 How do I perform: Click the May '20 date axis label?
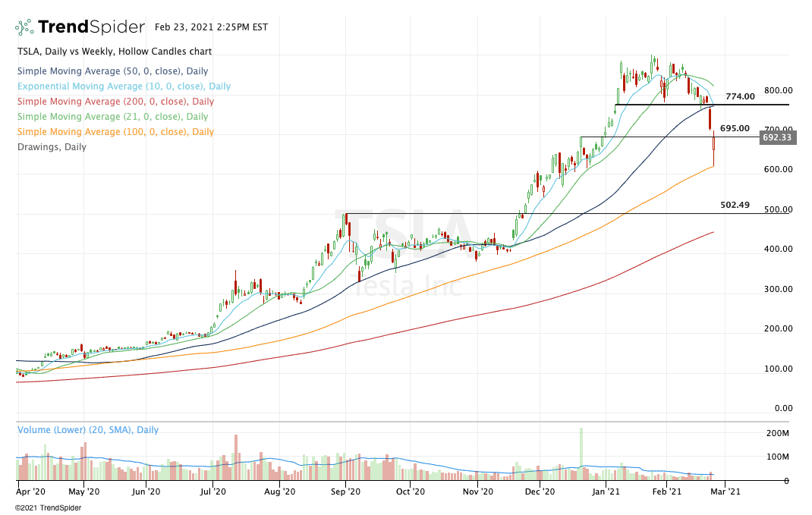pyautogui.click(x=84, y=491)
